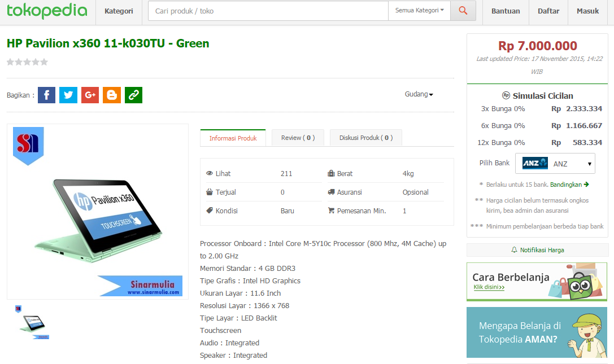Click the Memori Standar : 4 GB DDR3 line

point(247,268)
